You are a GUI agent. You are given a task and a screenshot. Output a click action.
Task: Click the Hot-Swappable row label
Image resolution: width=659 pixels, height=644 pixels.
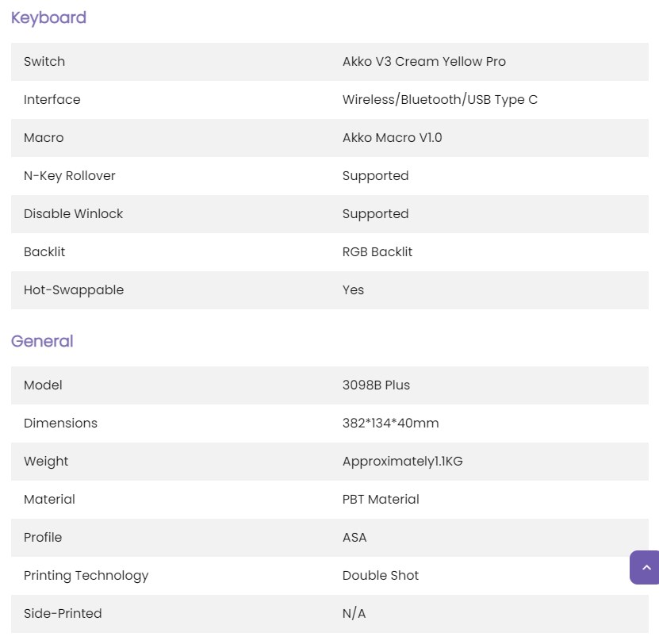tap(74, 290)
